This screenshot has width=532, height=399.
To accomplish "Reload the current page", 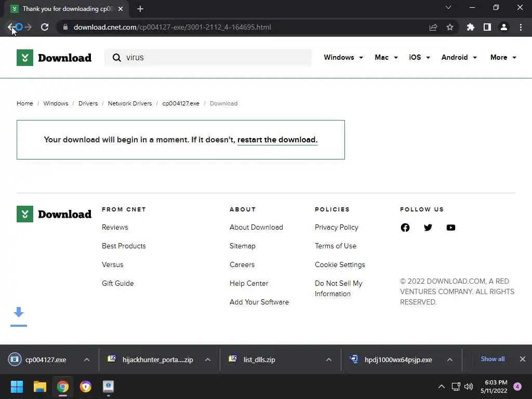I will coord(45,27).
